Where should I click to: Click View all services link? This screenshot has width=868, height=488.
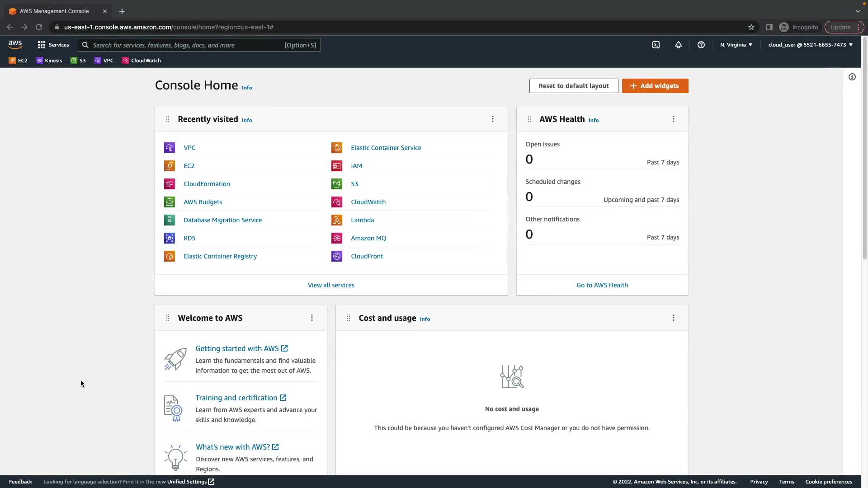tap(331, 285)
